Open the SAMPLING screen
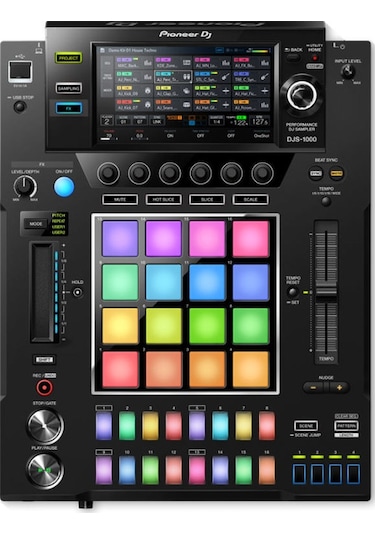The image size is (375, 535). point(69,88)
